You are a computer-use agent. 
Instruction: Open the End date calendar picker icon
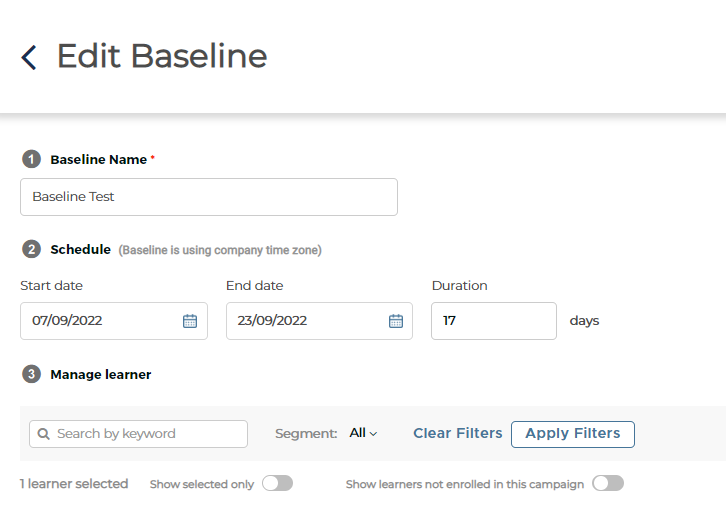pyautogui.click(x=395, y=321)
